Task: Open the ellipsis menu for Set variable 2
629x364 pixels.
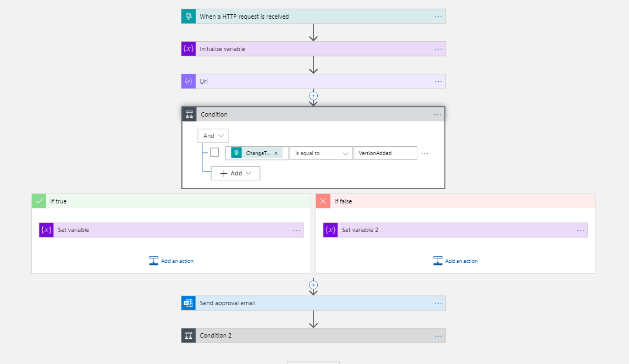Action: coord(581,230)
